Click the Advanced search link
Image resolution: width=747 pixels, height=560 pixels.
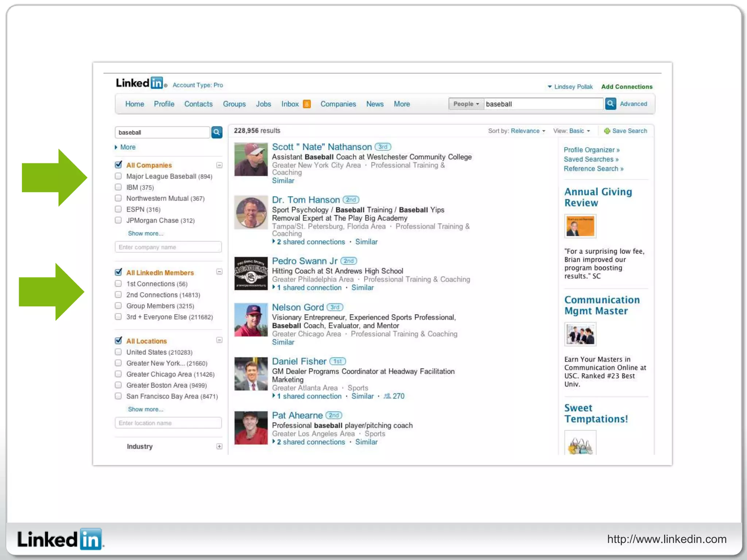point(634,104)
